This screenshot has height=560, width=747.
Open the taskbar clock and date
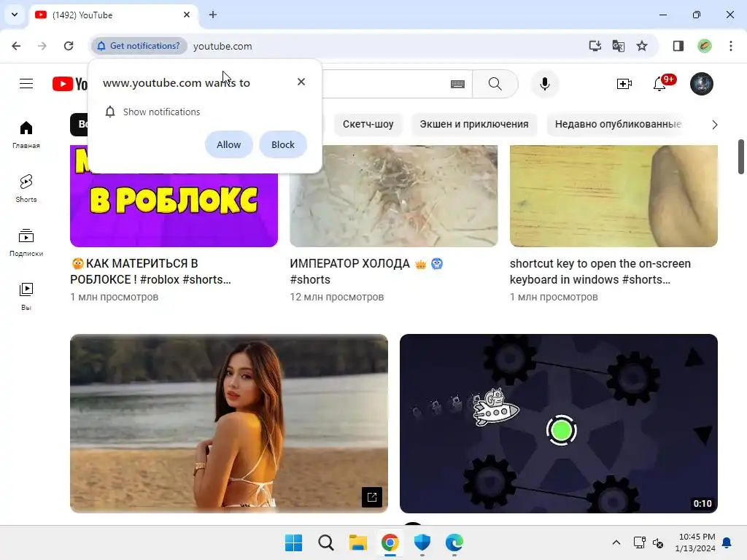tap(696, 542)
